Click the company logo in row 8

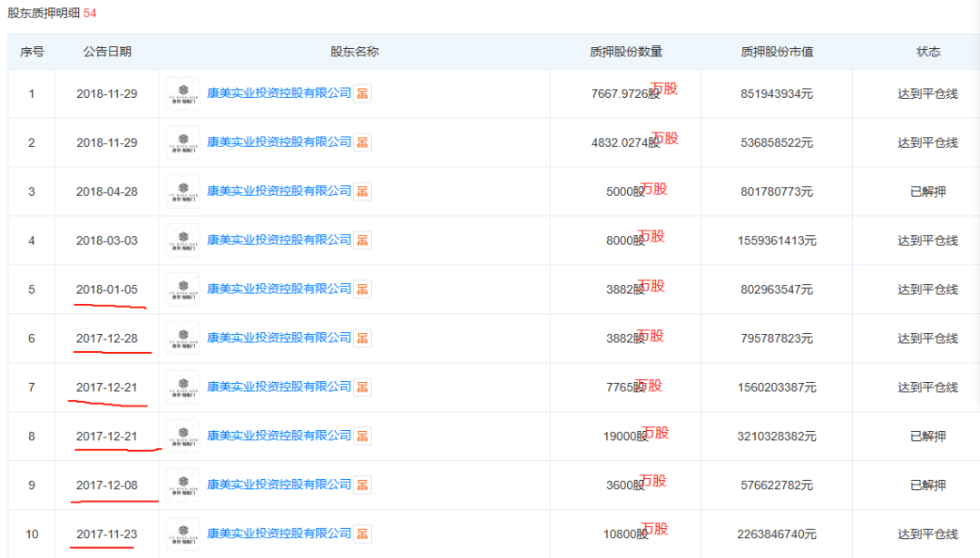click(x=183, y=436)
